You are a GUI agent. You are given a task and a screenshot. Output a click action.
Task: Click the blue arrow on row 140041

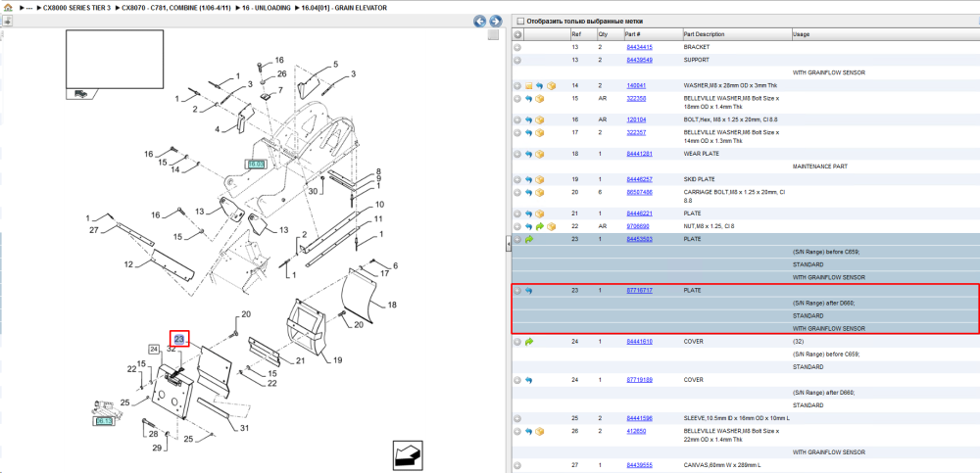click(539, 85)
